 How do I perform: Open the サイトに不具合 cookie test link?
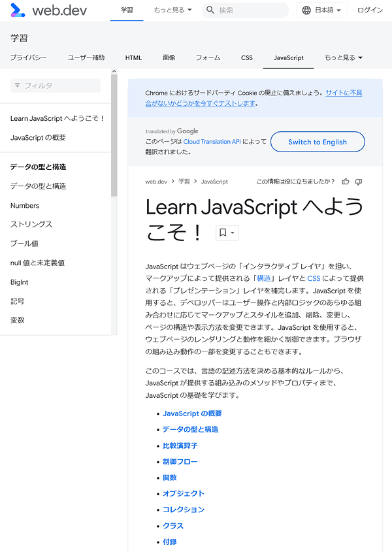254,98
